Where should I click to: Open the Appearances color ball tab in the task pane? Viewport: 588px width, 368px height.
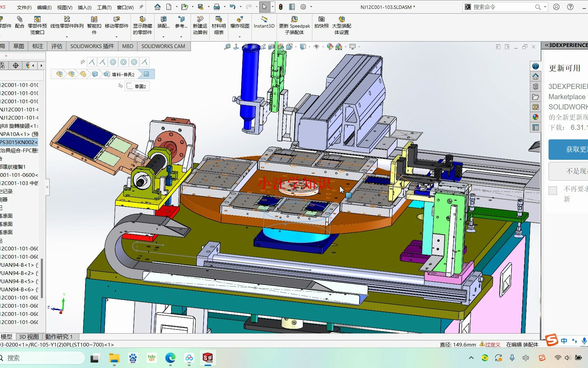pos(536,117)
